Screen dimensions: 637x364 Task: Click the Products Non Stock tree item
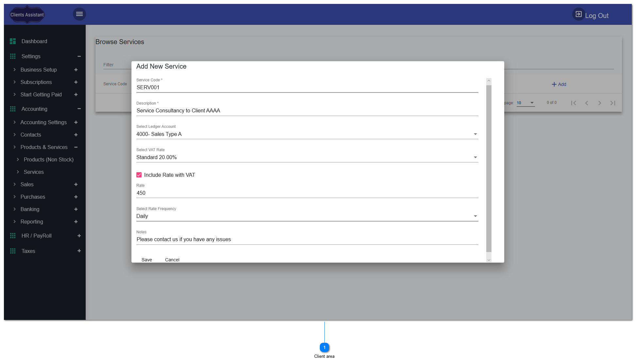49,159
